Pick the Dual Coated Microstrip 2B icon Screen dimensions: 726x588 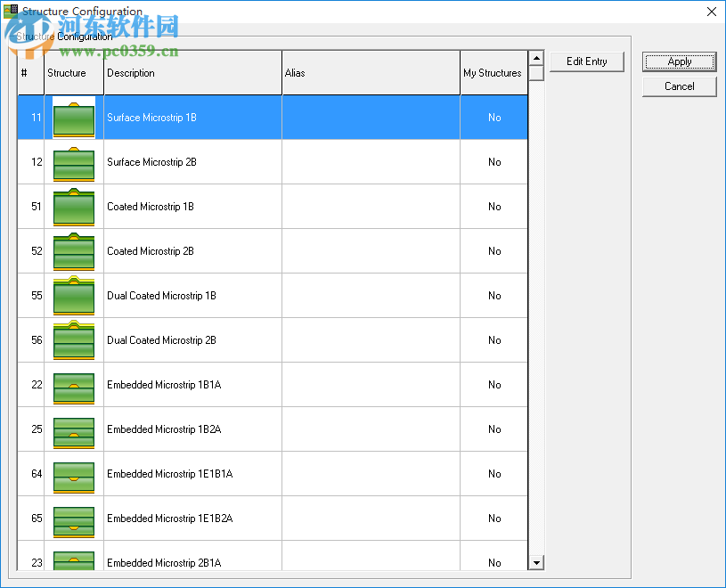coord(74,340)
